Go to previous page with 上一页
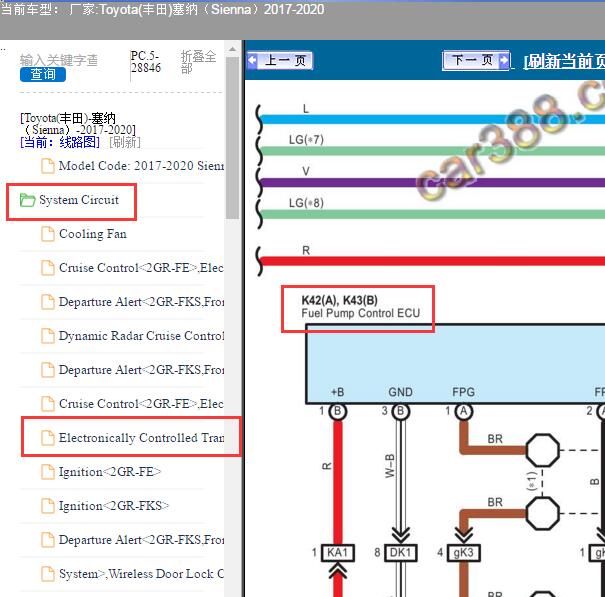605x597 pixels. 280,61
